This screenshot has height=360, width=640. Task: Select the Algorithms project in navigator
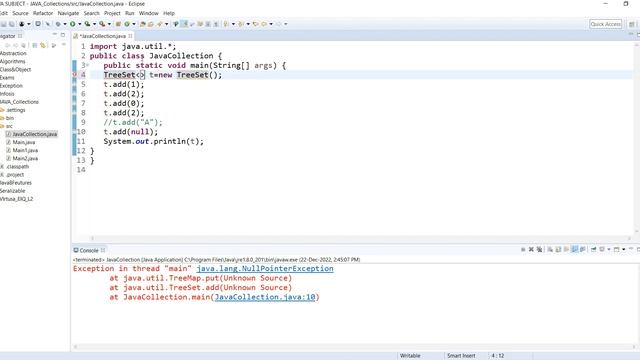12,61
